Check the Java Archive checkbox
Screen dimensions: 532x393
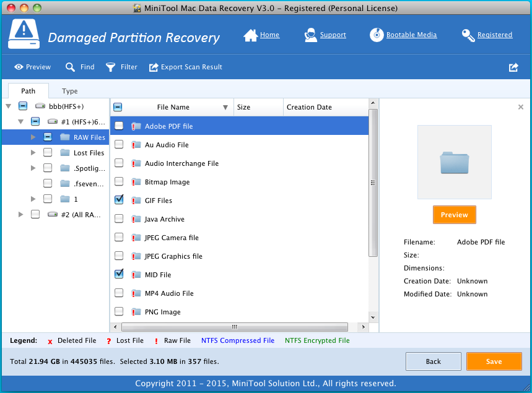coord(119,218)
